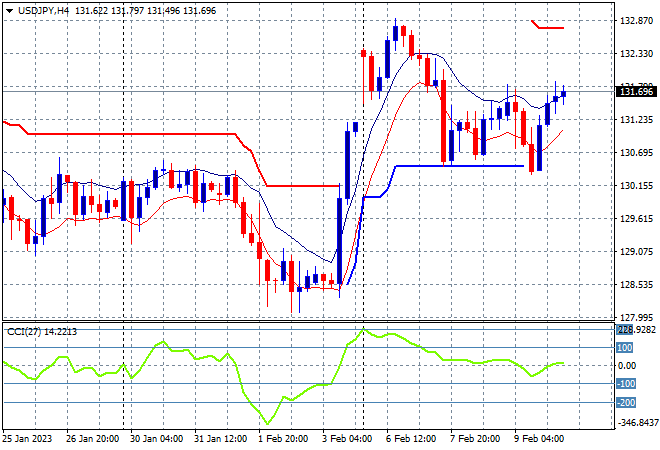Click the USDJPY,H4 chart title
Image resolution: width=660 pixels, height=450 pixels.
point(43,11)
